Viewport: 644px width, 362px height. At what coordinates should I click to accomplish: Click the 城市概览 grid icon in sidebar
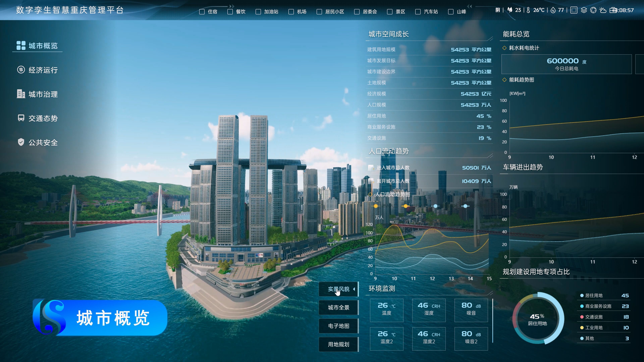pos(21,45)
